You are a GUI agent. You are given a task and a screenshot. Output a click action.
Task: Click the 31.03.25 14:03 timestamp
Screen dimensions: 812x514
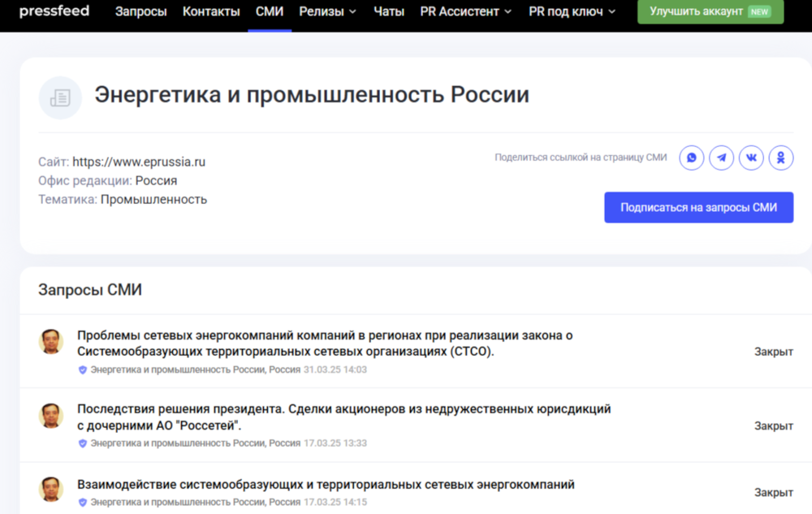click(x=335, y=369)
